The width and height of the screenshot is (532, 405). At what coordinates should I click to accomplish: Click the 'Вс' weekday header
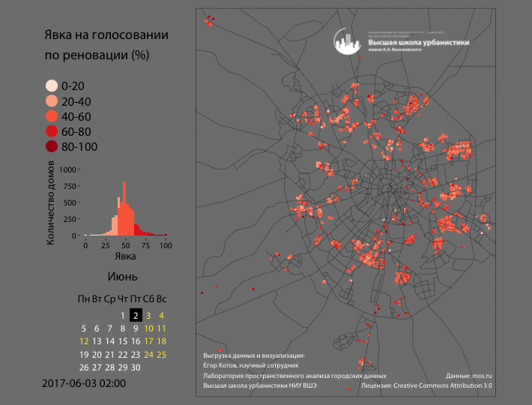(162, 298)
